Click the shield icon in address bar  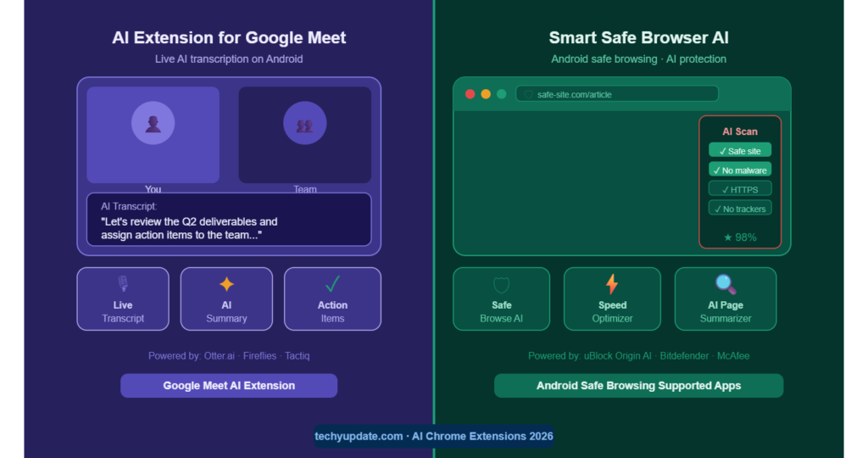click(x=528, y=95)
